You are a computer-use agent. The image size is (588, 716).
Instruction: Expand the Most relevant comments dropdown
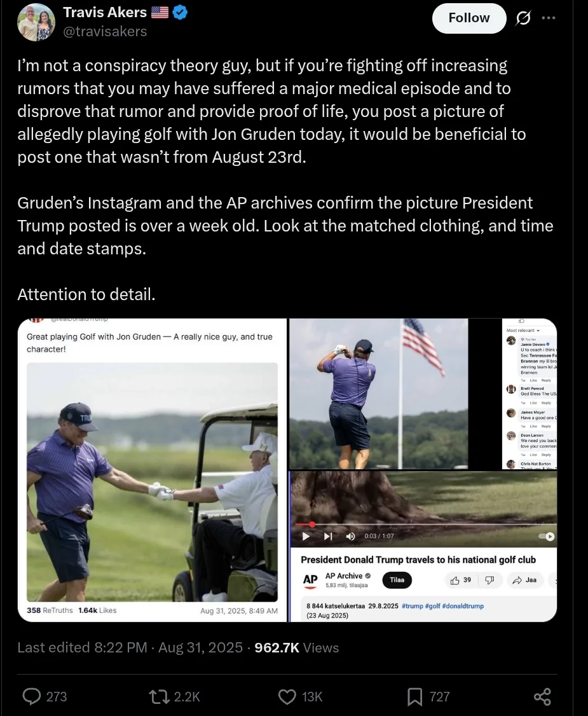[523, 330]
